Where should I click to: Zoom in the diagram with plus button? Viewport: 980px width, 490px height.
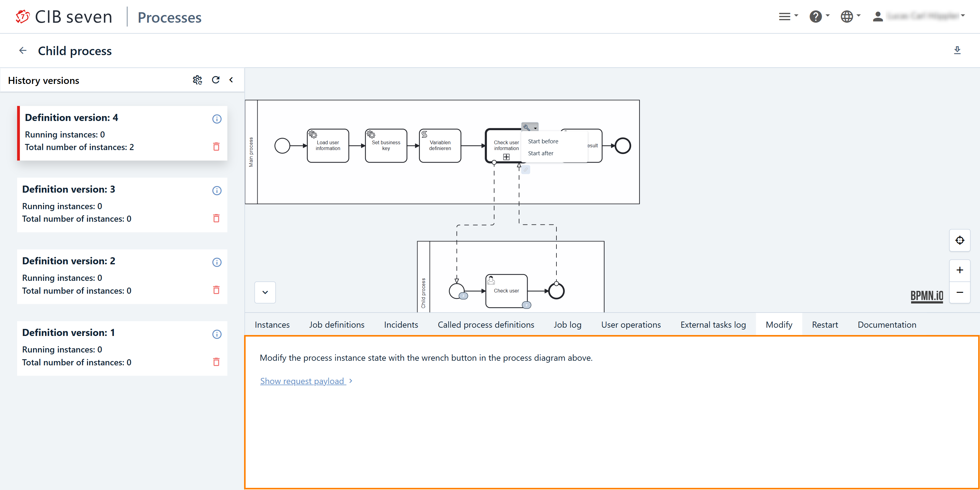[959, 270]
